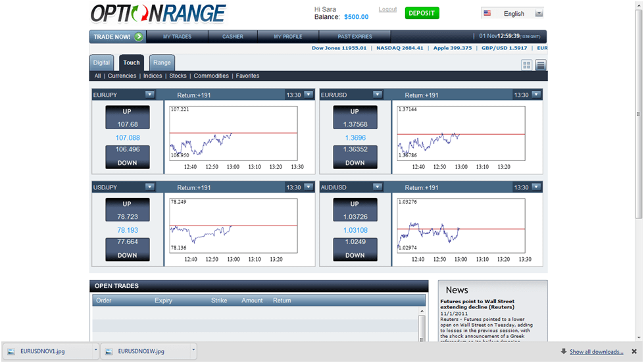Click the EUR/JPY price chart
Screen dimensions: 644x363
(x=234, y=133)
